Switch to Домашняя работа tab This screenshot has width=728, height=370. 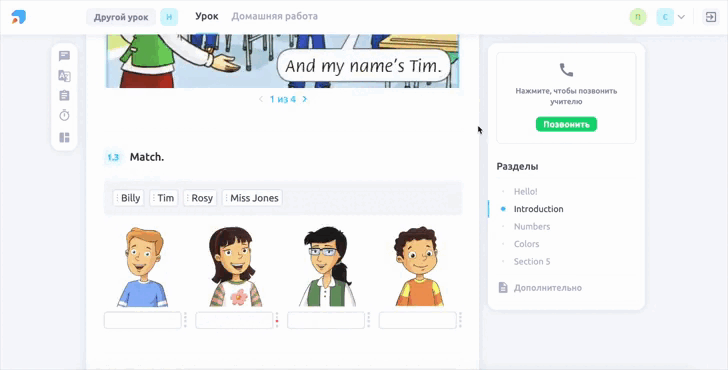[x=274, y=17]
